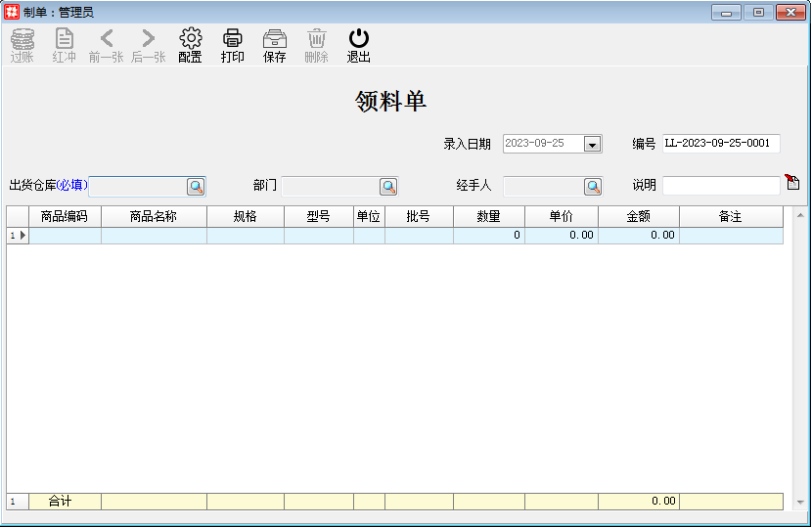Click the 打印 print icon
The height and width of the screenshot is (528, 812).
pyautogui.click(x=233, y=39)
